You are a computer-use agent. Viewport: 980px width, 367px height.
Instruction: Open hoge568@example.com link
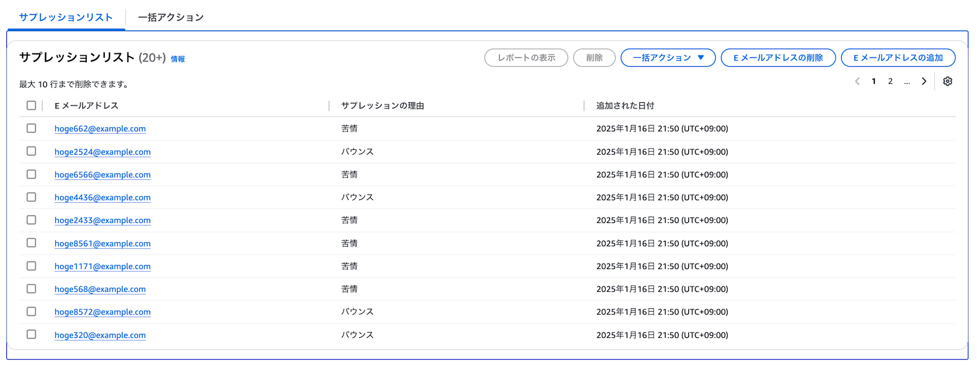tap(100, 289)
